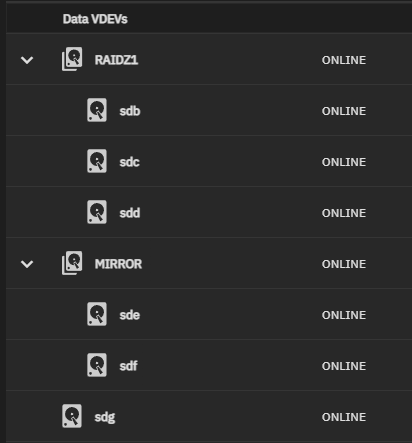Click the sdc disk icon

point(97,161)
